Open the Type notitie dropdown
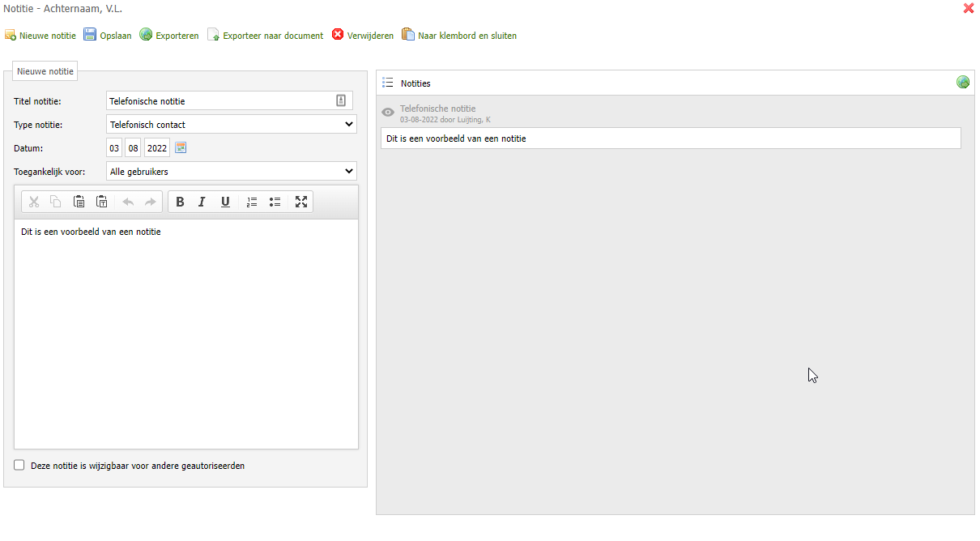 pos(232,125)
